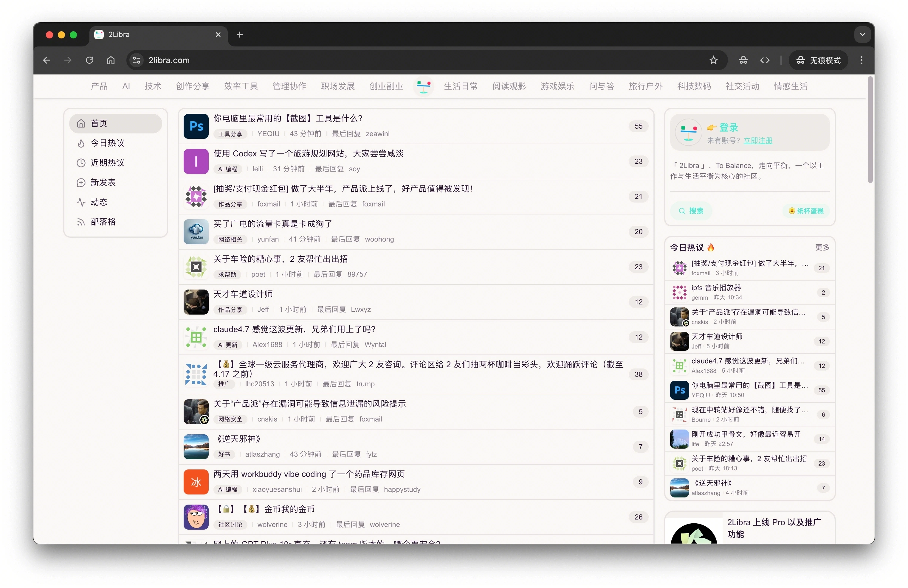Click the page vertical scrollbar thumb
This screenshot has height=588, width=908.
(870, 130)
